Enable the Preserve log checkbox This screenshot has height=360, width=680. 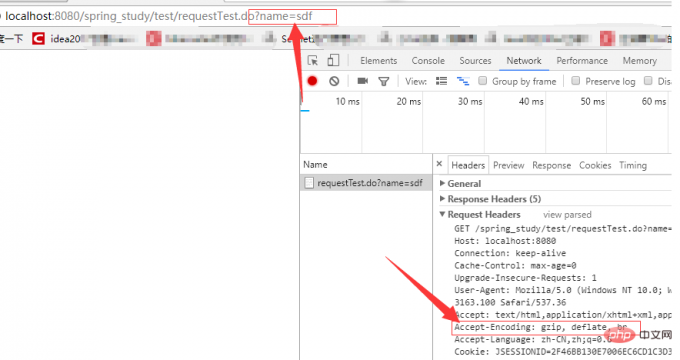[x=575, y=81]
